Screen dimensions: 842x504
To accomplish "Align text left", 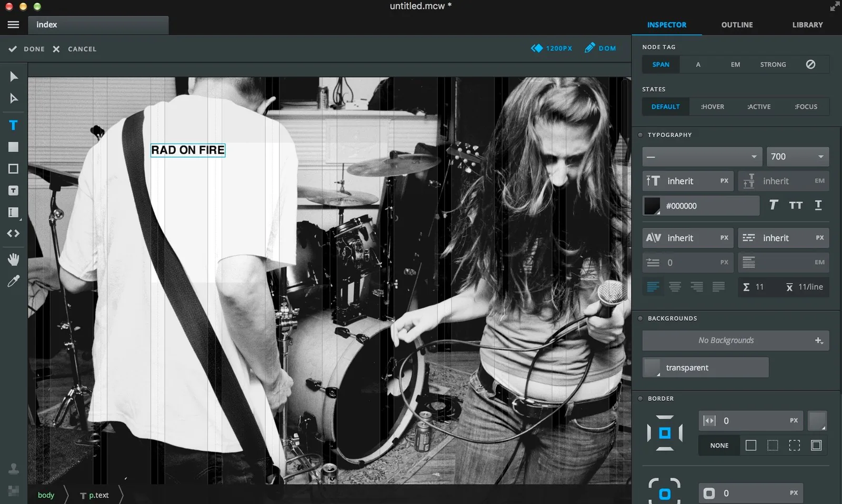I will [x=653, y=287].
